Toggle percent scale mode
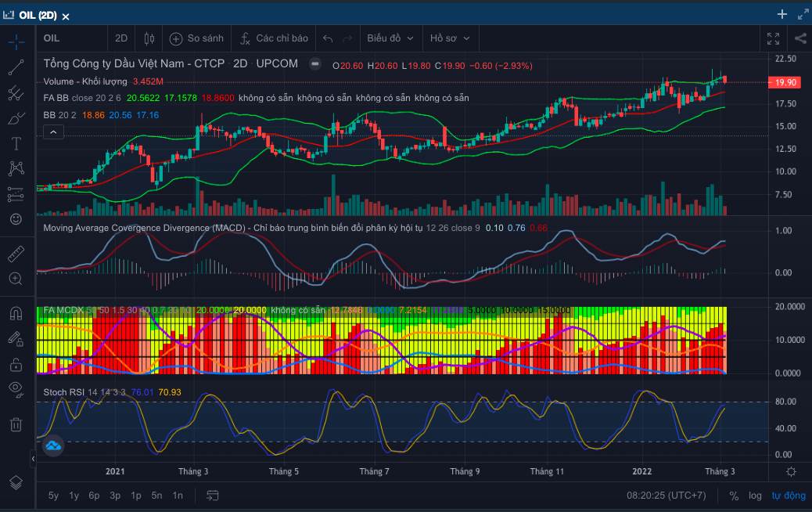This screenshot has height=512, width=812. point(734,496)
